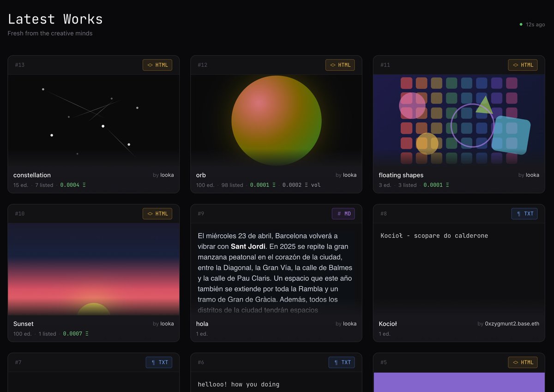This screenshot has width=554, height=392.
Task: Open the constellation title link
Action: [32, 175]
